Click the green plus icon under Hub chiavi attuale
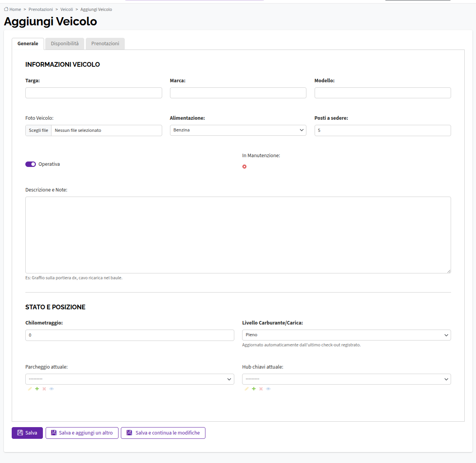 (254, 389)
